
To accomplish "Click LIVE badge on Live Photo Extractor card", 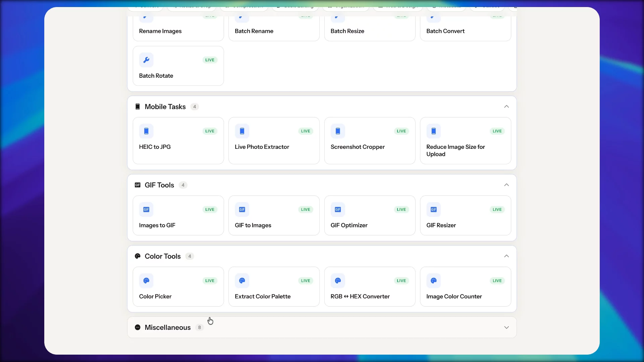I will (306, 131).
